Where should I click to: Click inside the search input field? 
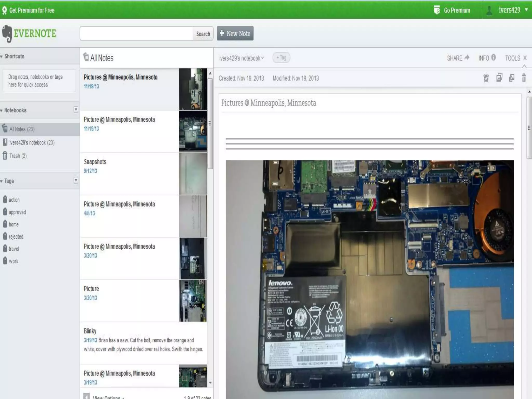click(x=136, y=34)
